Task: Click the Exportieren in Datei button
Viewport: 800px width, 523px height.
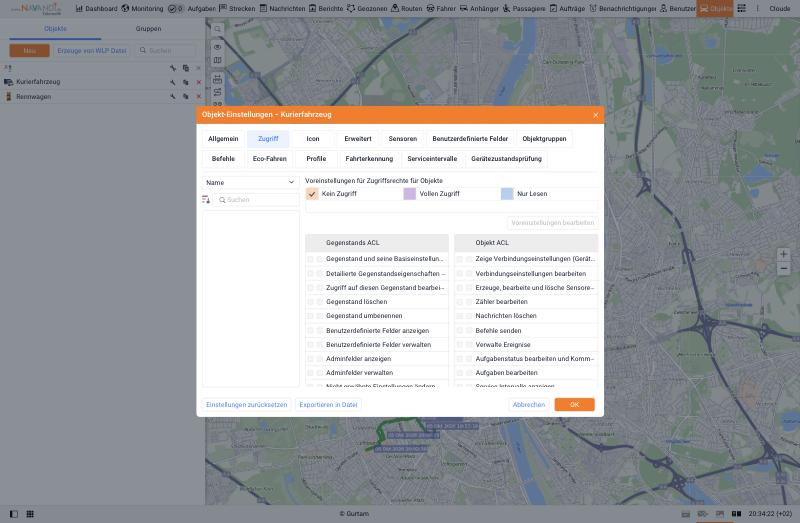Action: [x=328, y=405]
